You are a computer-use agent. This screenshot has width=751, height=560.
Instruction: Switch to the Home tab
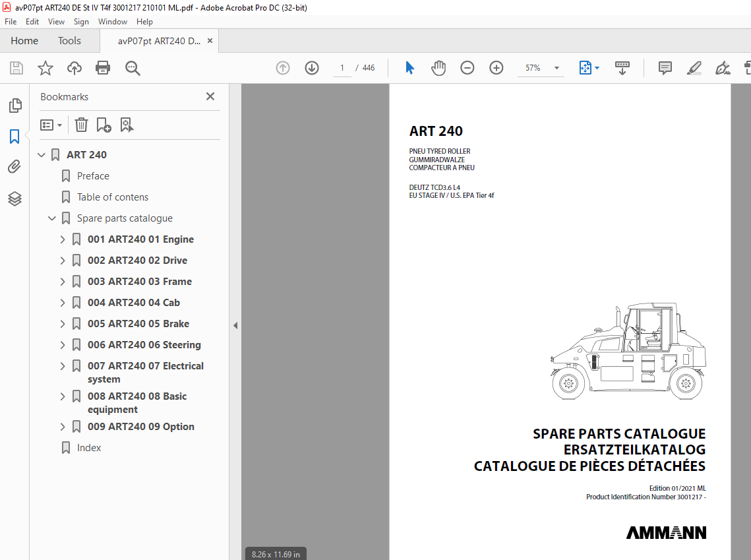(24, 41)
